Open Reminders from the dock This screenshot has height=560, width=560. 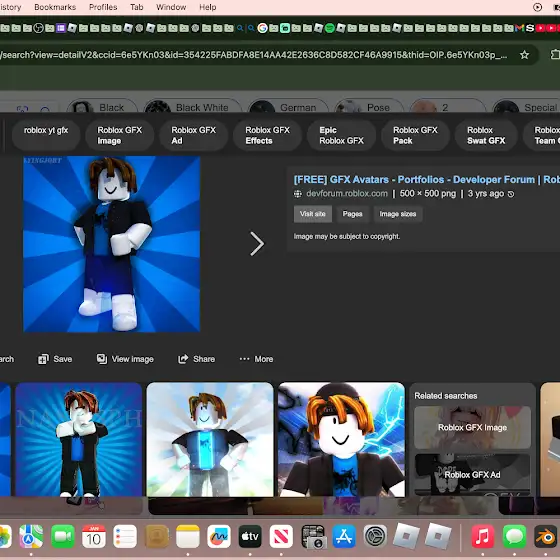125,536
